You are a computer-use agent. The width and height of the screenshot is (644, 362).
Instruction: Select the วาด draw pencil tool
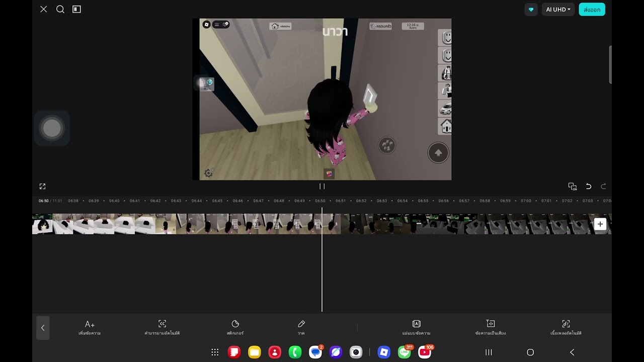coord(301,328)
